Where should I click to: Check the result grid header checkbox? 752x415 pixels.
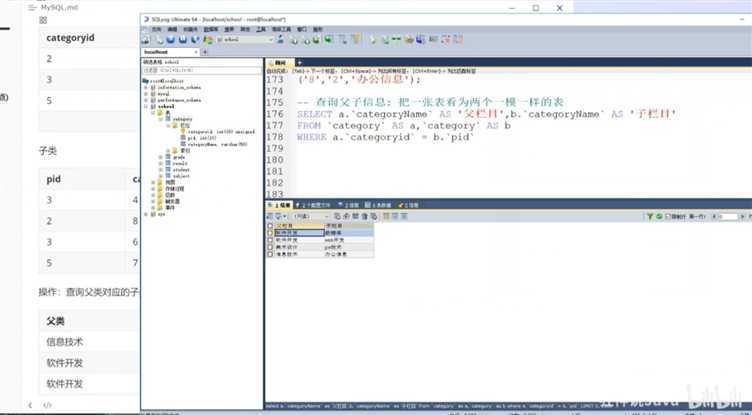coord(270,226)
